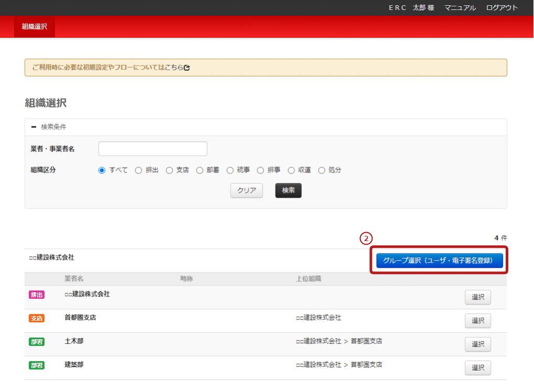Click the pink 排出 badge icon
The image size is (534, 392).
coord(37,295)
